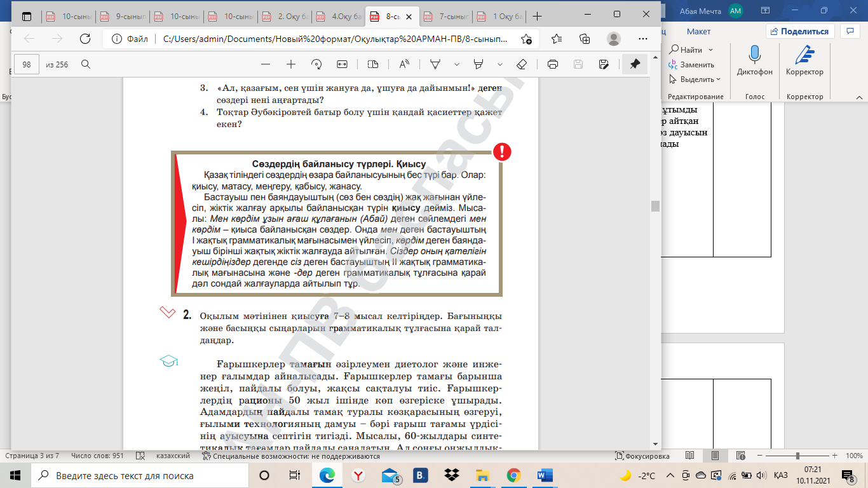Image resolution: width=868 pixels, height=488 pixels.
Task: Open the Выделить dropdown in Word
Action: [x=697, y=79]
